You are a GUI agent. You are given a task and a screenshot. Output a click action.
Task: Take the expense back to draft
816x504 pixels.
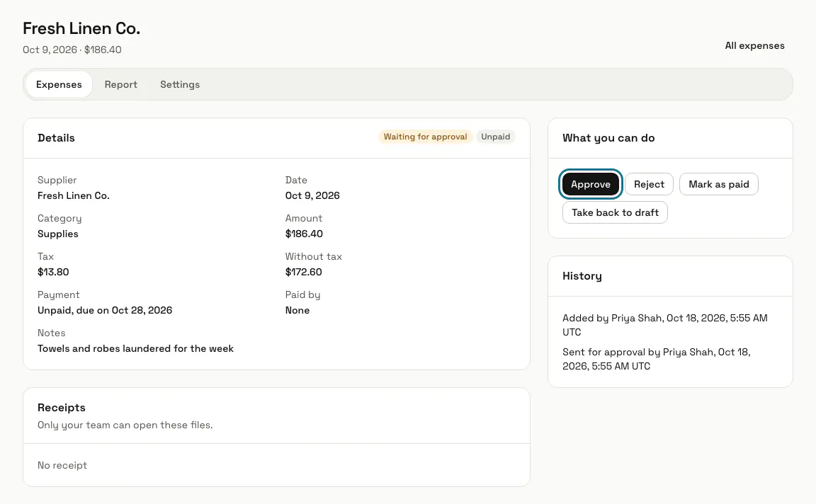click(615, 212)
